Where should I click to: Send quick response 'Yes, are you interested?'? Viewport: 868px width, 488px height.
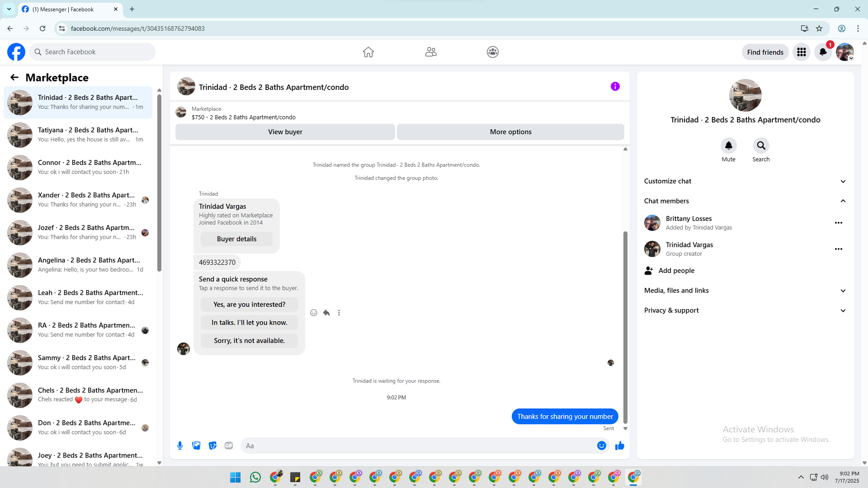249,305
